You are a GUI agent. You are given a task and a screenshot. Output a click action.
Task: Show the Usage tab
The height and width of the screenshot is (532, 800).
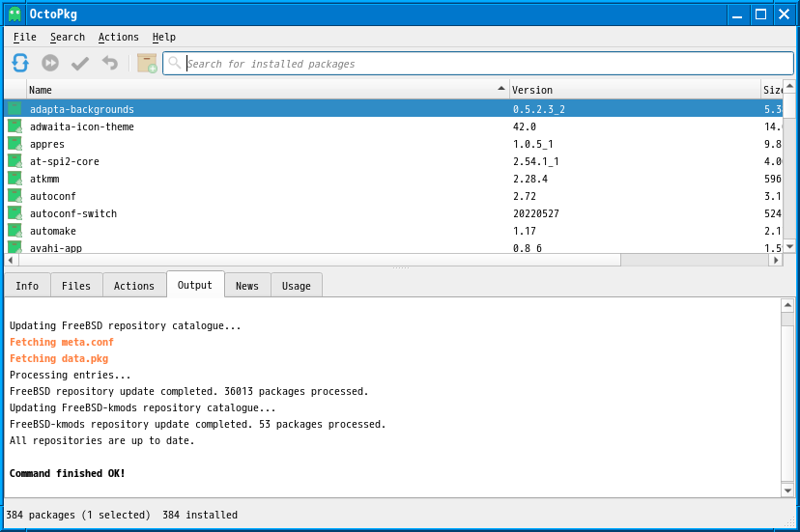tap(297, 286)
